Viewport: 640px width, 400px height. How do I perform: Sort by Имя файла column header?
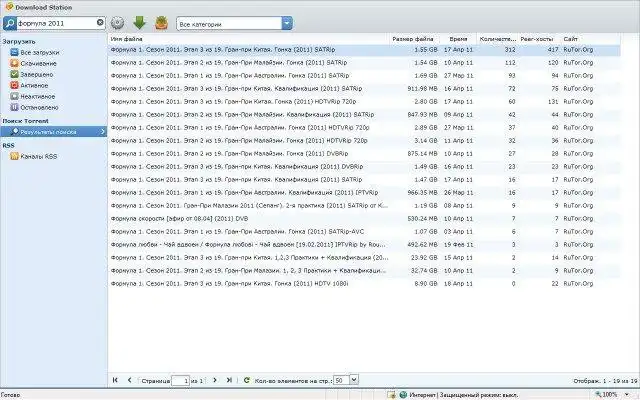pyautogui.click(x=248, y=39)
